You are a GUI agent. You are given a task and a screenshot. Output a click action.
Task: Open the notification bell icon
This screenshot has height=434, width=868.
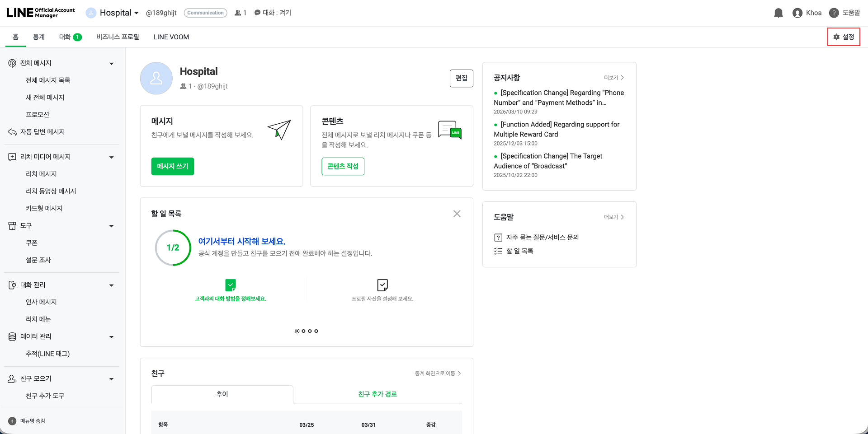[x=778, y=13]
